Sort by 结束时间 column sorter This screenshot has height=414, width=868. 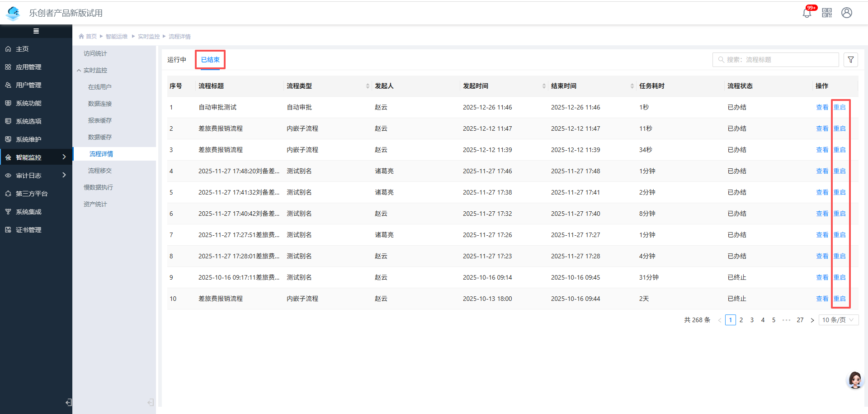tap(632, 86)
